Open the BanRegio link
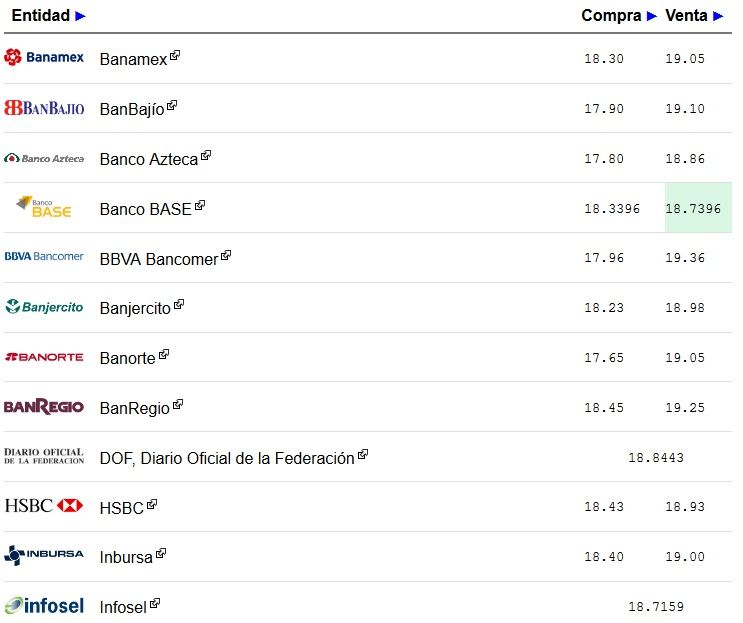This screenshot has width=743, height=623. coord(135,408)
